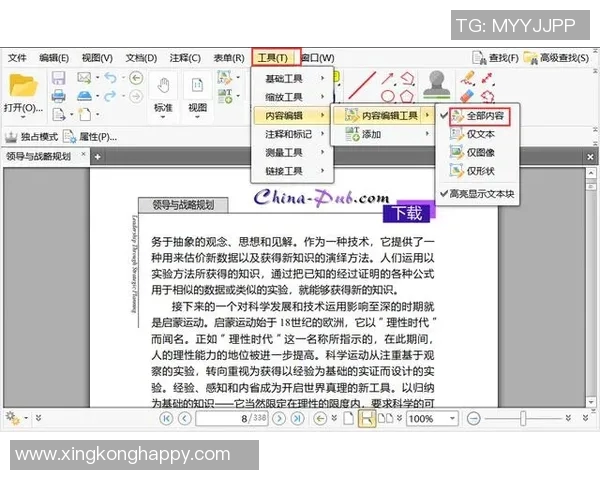600x480 pixels.
Task: Click the redo arrow icon
Action: click(111, 95)
